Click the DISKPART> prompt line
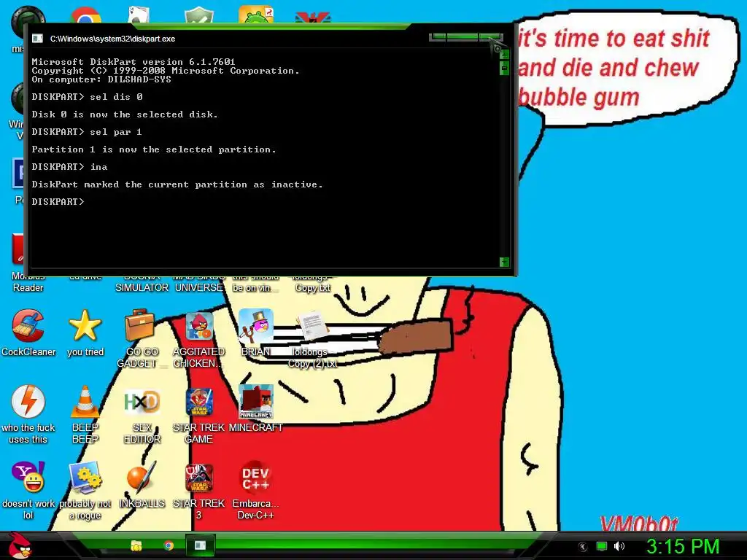 pyautogui.click(x=58, y=202)
